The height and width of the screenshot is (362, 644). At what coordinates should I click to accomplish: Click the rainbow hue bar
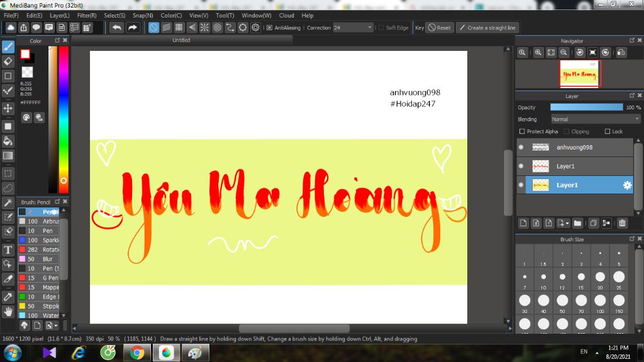pyautogui.click(x=64, y=119)
